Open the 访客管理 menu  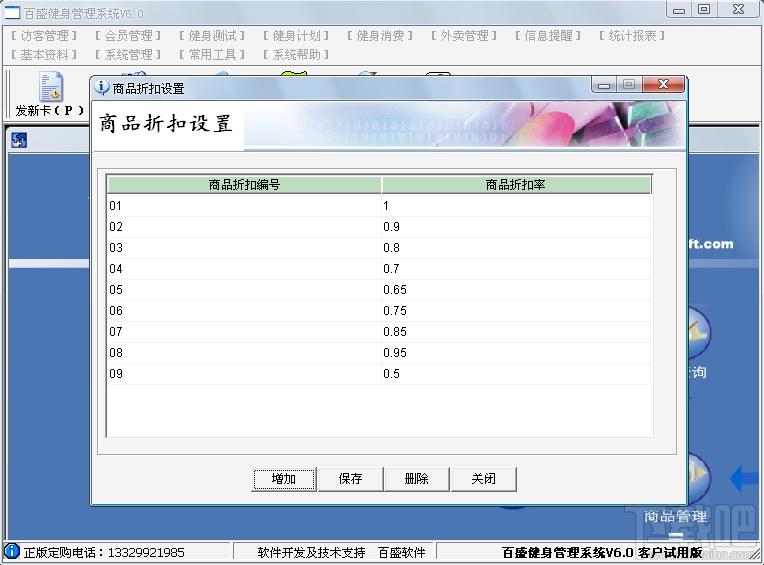coord(44,36)
